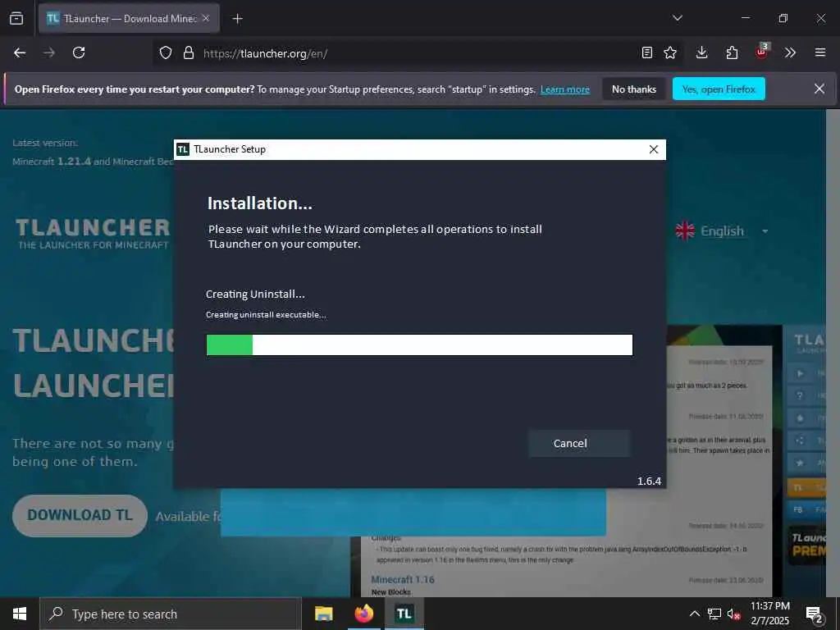The image size is (840, 630).
Task: Click the site security padlock icon
Action: coord(188,53)
